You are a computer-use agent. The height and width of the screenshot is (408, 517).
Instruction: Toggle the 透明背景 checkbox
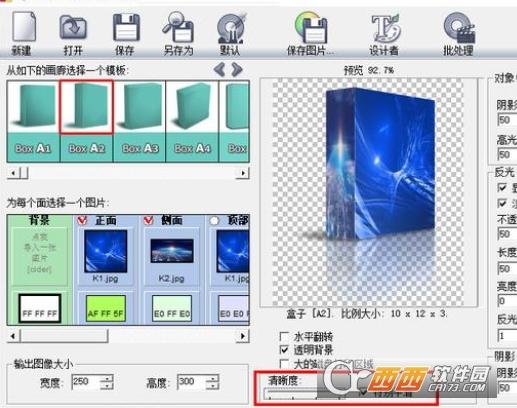pos(284,350)
